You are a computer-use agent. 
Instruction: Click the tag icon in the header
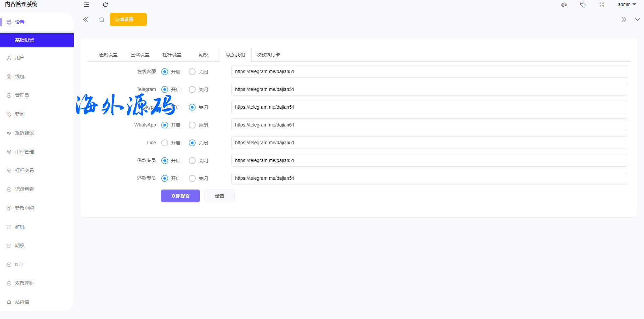pyautogui.click(x=583, y=5)
